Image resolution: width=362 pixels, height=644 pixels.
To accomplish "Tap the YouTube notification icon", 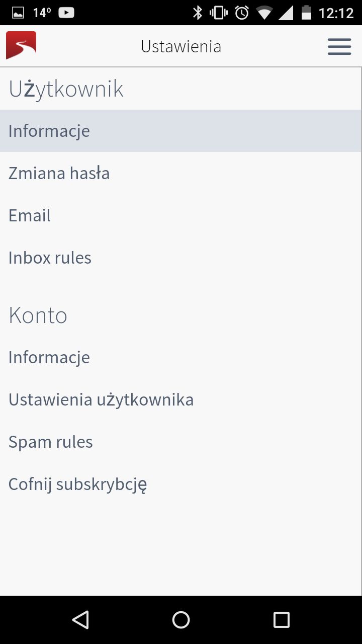I will (66, 13).
